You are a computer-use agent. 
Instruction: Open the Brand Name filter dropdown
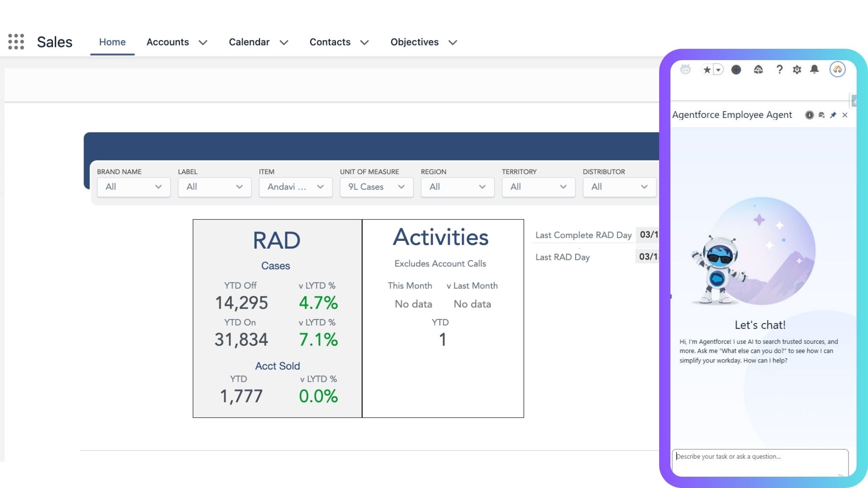pyautogui.click(x=133, y=187)
